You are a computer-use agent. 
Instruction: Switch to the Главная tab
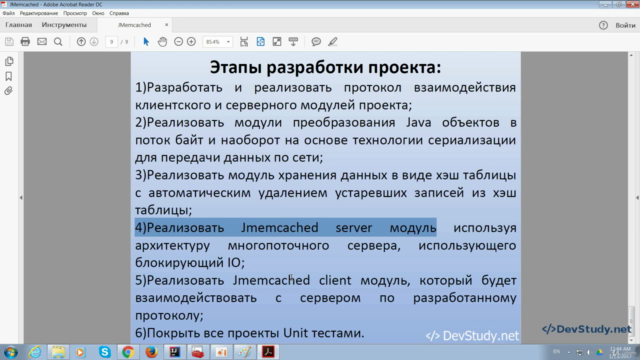[x=18, y=25]
